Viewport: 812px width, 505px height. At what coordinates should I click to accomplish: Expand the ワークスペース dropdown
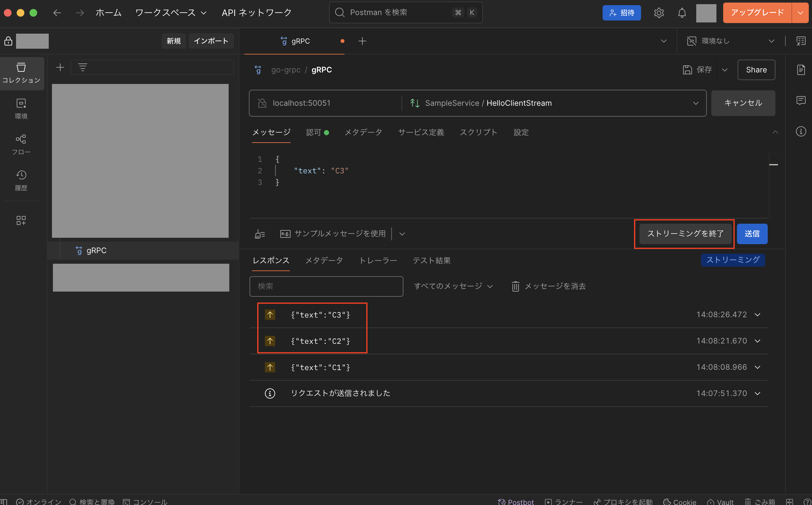pyautogui.click(x=171, y=13)
